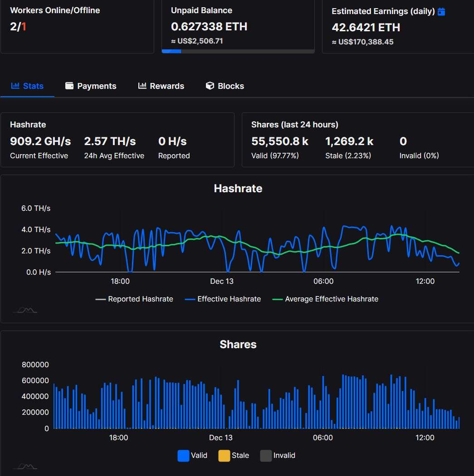474x476 pixels.
Task: Click the 2.57 TH/s average hashrate value
Action: pos(110,141)
